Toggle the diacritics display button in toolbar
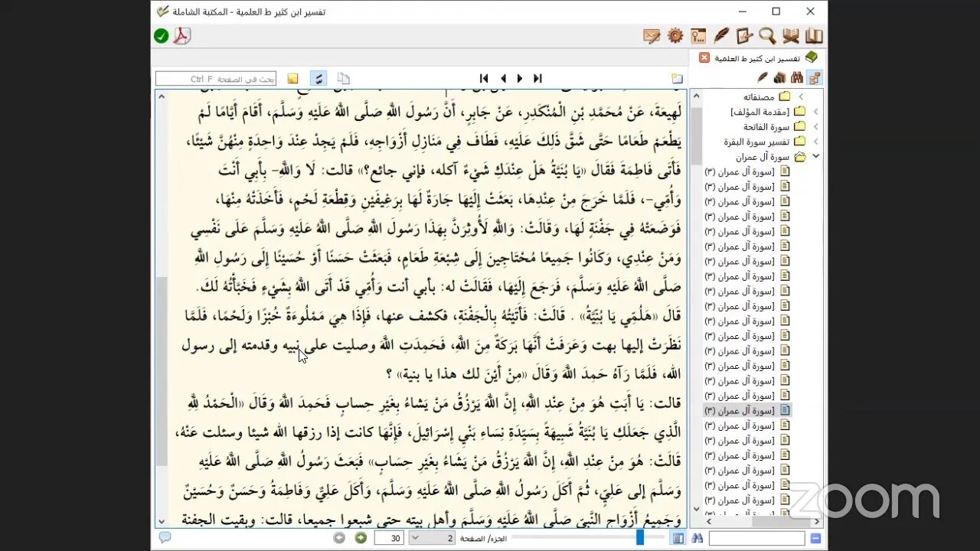This screenshot has width=980, height=551. click(x=318, y=78)
